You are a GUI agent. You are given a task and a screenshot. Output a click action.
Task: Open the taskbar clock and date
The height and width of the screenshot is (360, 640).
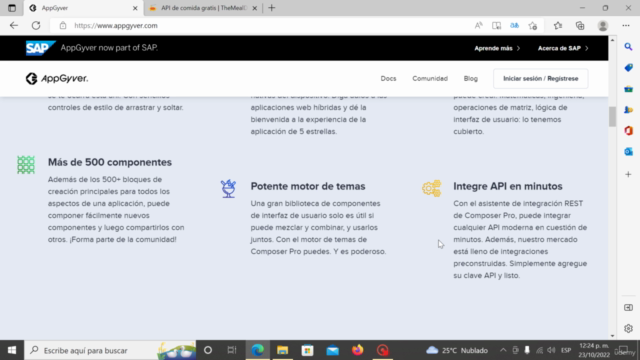point(594,350)
